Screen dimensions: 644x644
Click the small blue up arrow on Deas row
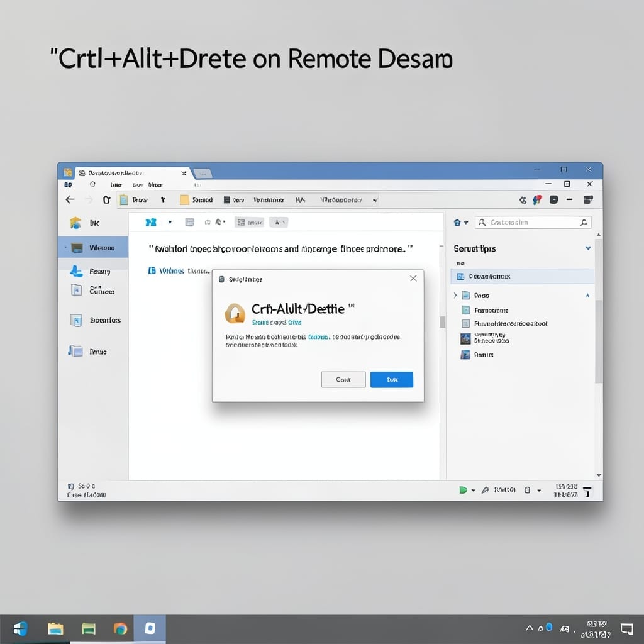pos(587,296)
